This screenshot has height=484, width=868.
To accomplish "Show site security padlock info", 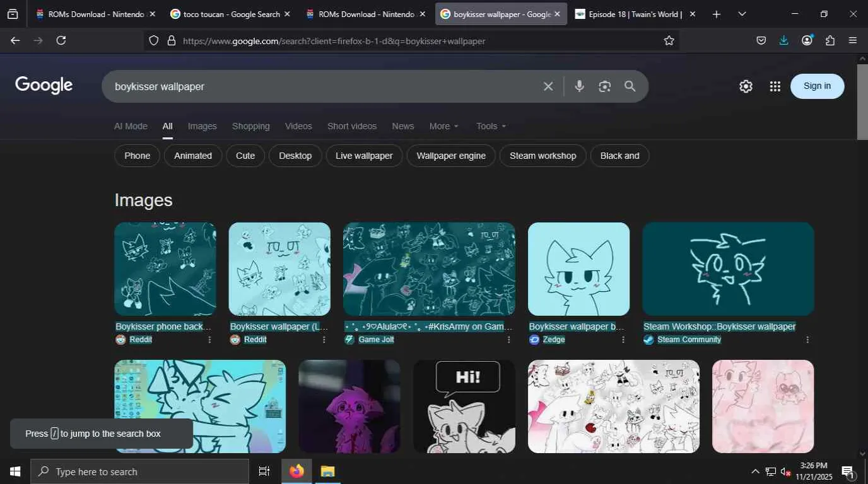I will (x=171, y=40).
